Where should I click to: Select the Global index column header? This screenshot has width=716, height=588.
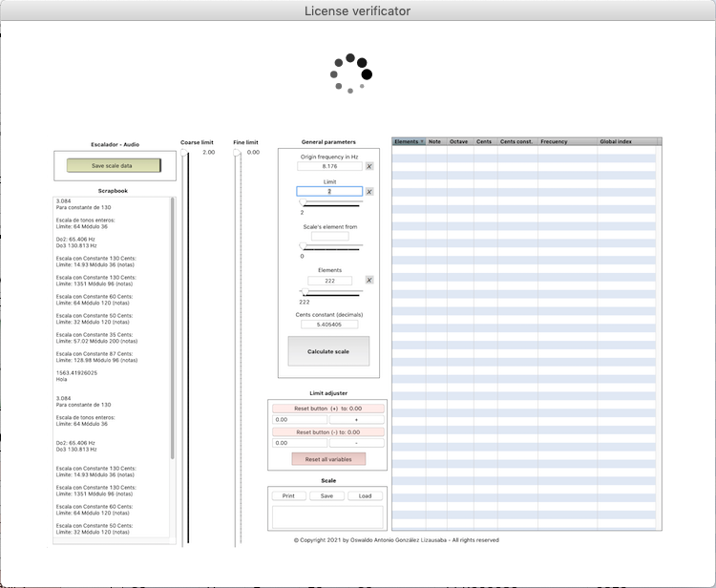(616, 141)
